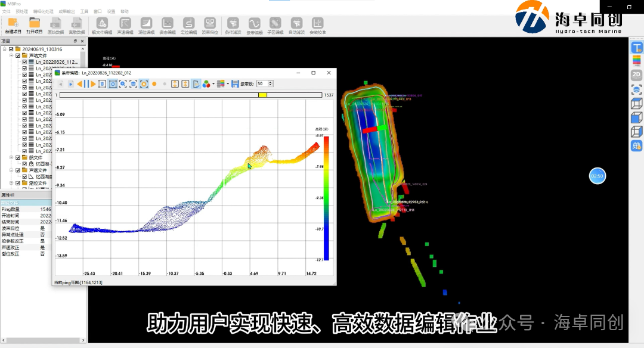Click the 2D view icon in right sidebar
Viewport: 644px width, 348px height.
click(636, 74)
